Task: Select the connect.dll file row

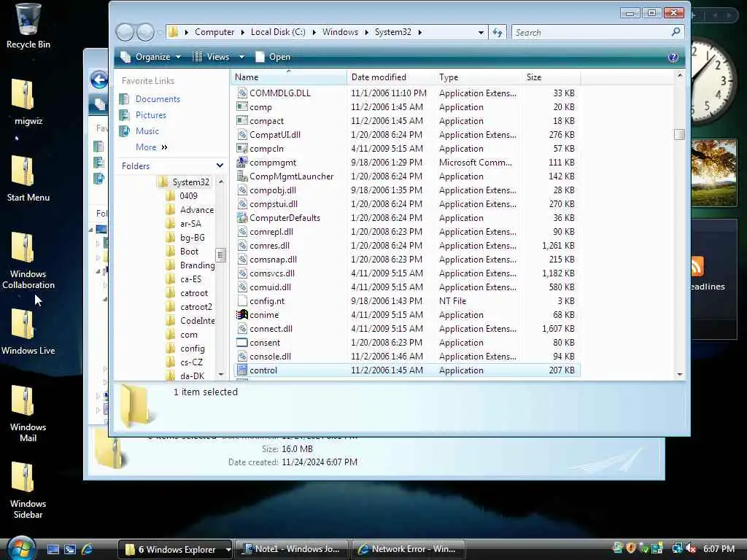Action: (406, 329)
